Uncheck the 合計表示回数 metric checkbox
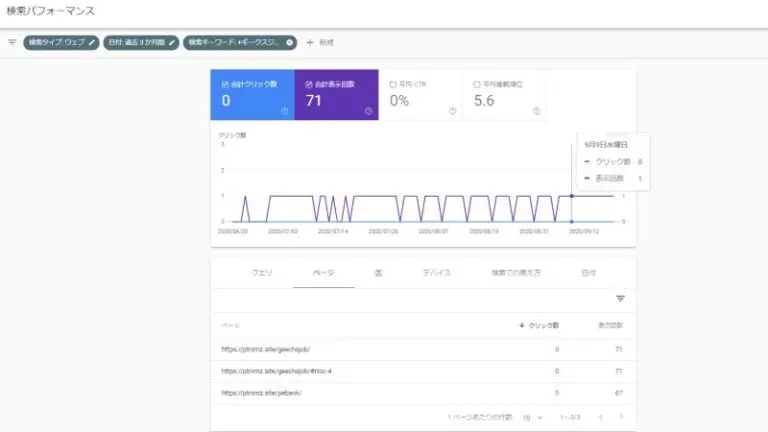 point(309,84)
